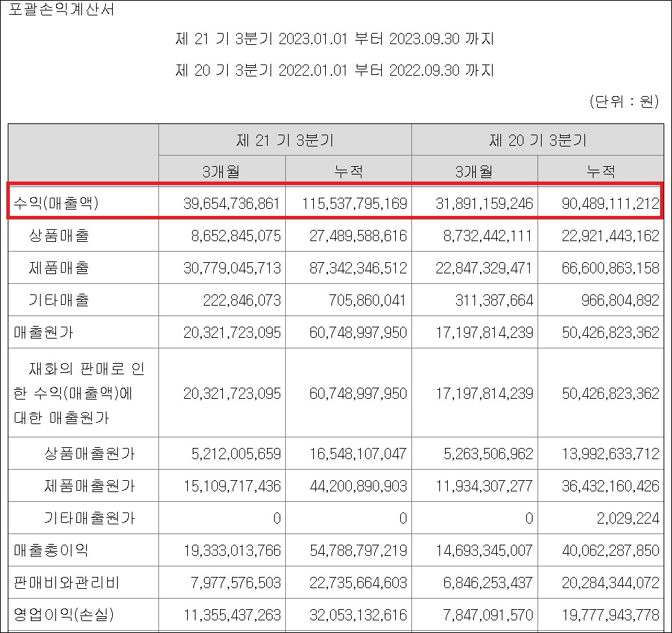Select the 제품매출 row label
This screenshot has width=672, height=633.
click(x=59, y=268)
